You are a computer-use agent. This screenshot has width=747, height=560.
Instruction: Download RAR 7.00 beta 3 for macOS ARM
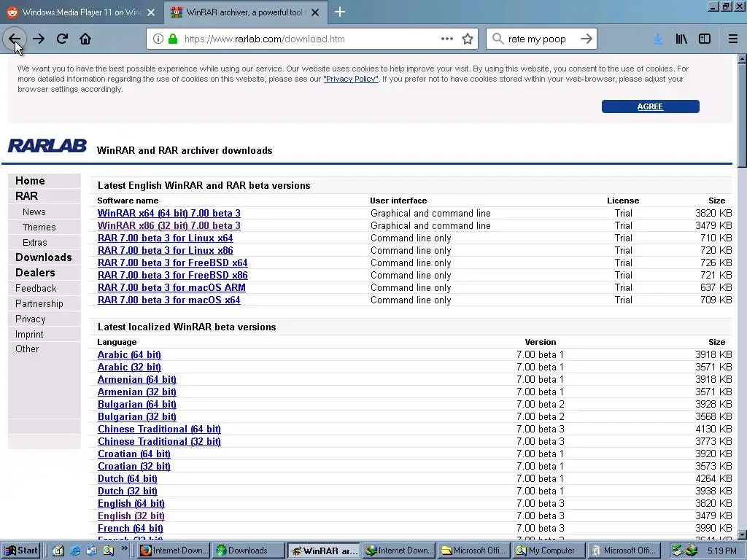coord(171,287)
